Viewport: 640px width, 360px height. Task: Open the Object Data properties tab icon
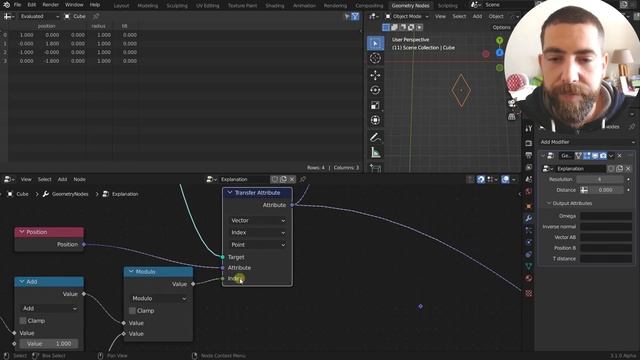point(529,266)
